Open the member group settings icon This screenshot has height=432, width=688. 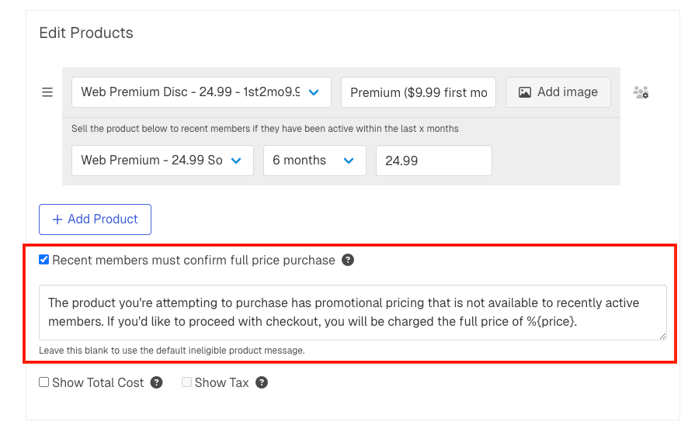tap(641, 93)
